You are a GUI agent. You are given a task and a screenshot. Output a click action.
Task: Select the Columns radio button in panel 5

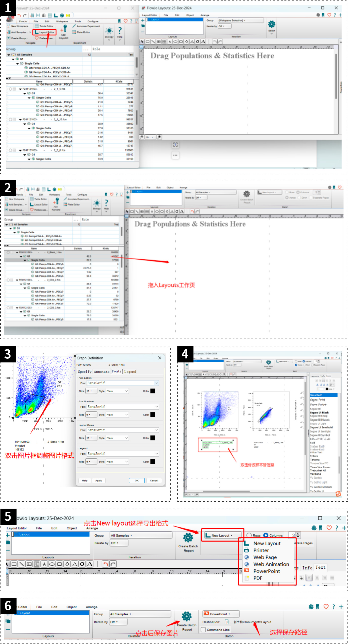(266, 535)
